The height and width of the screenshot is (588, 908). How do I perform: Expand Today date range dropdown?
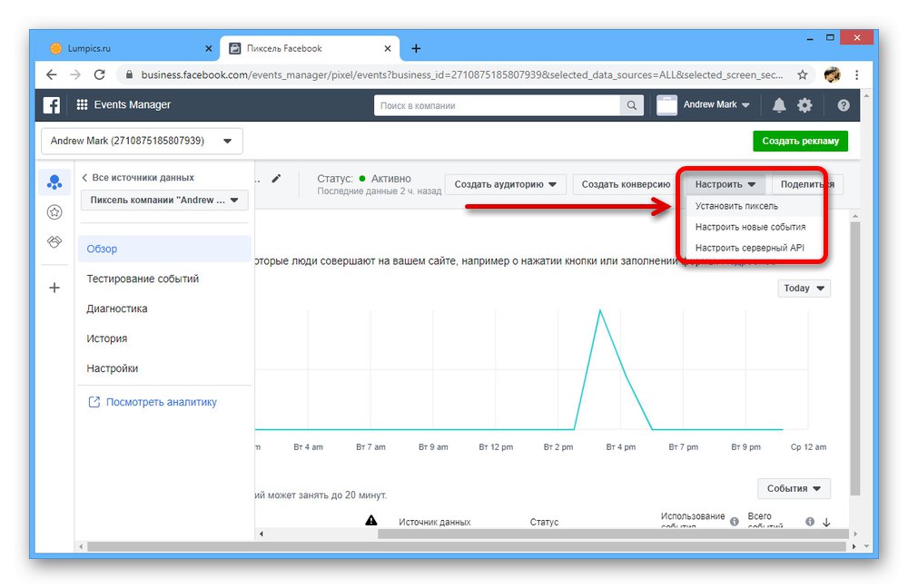pos(804,289)
